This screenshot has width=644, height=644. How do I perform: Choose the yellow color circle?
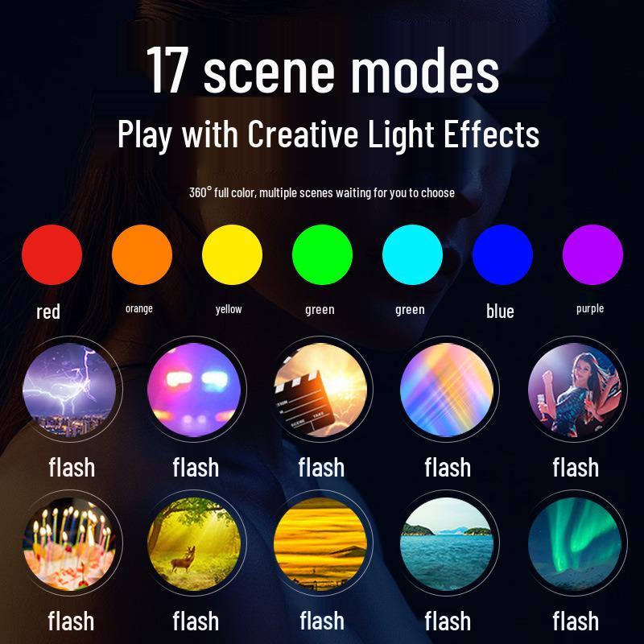tap(232, 254)
